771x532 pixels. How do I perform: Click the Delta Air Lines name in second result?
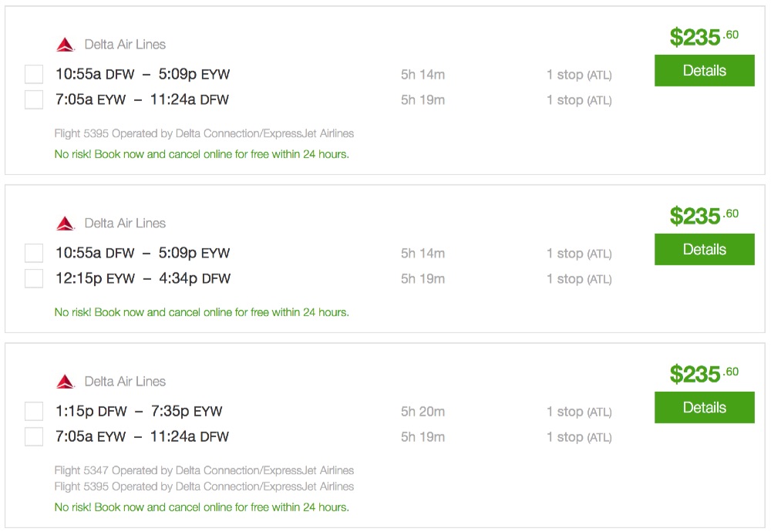125,224
